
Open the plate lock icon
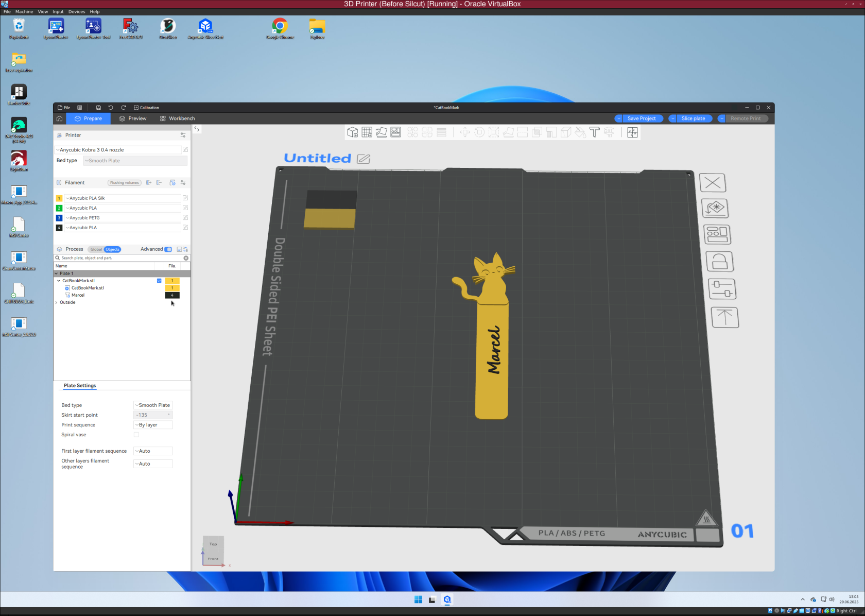pos(720,261)
